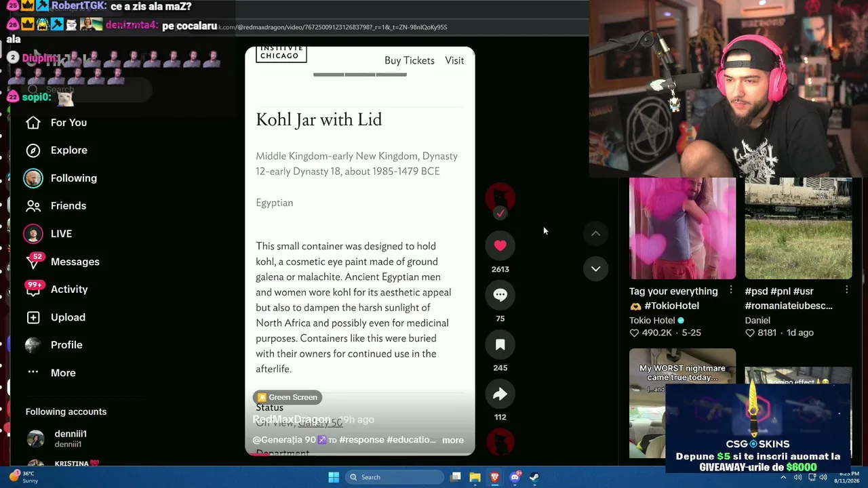The image size is (868, 488).
Task: Click the 'Following accounts' heading
Action: (x=66, y=411)
